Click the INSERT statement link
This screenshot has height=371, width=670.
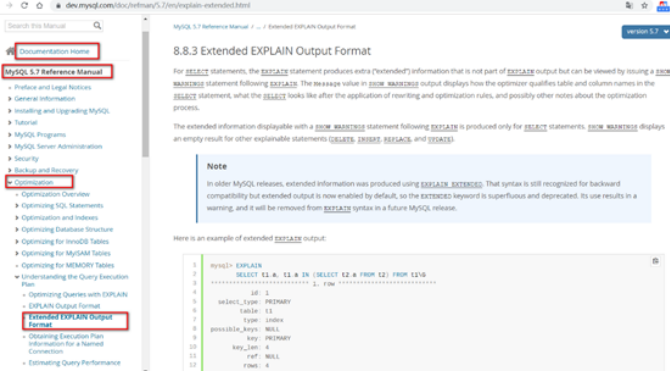pyautogui.click(x=369, y=139)
